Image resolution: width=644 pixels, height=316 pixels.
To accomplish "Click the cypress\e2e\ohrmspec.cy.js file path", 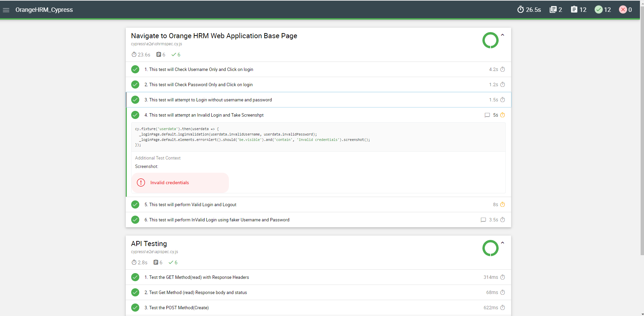I will [157, 44].
